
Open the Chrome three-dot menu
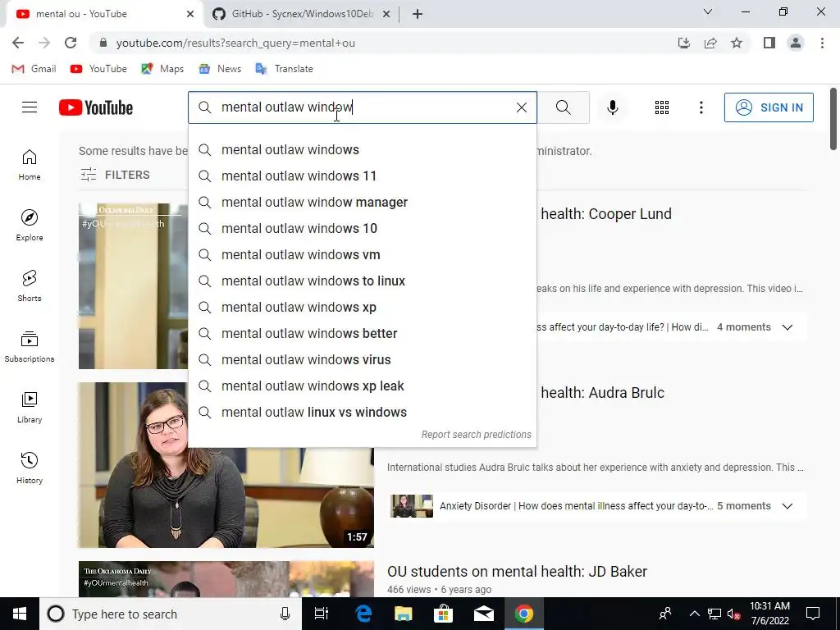point(822,43)
